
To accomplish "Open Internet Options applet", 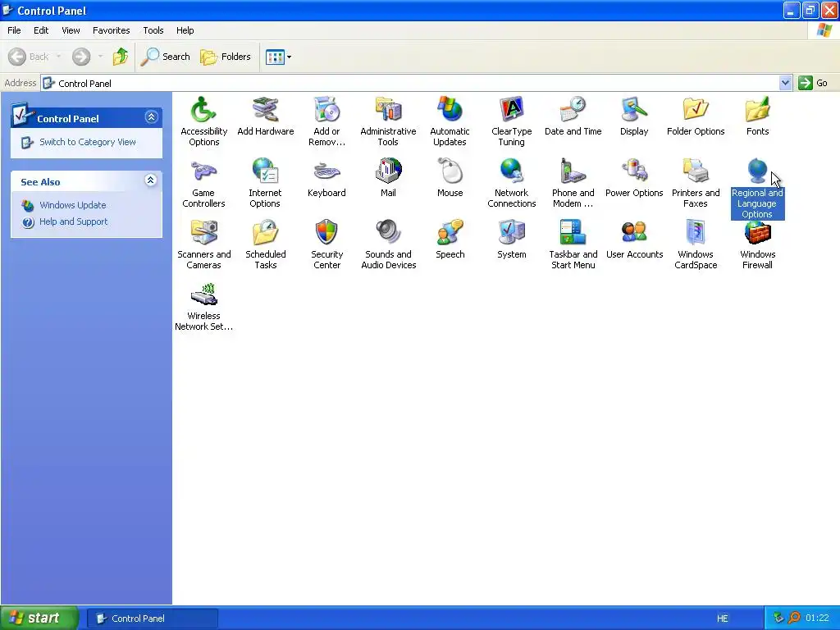I will (265, 171).
